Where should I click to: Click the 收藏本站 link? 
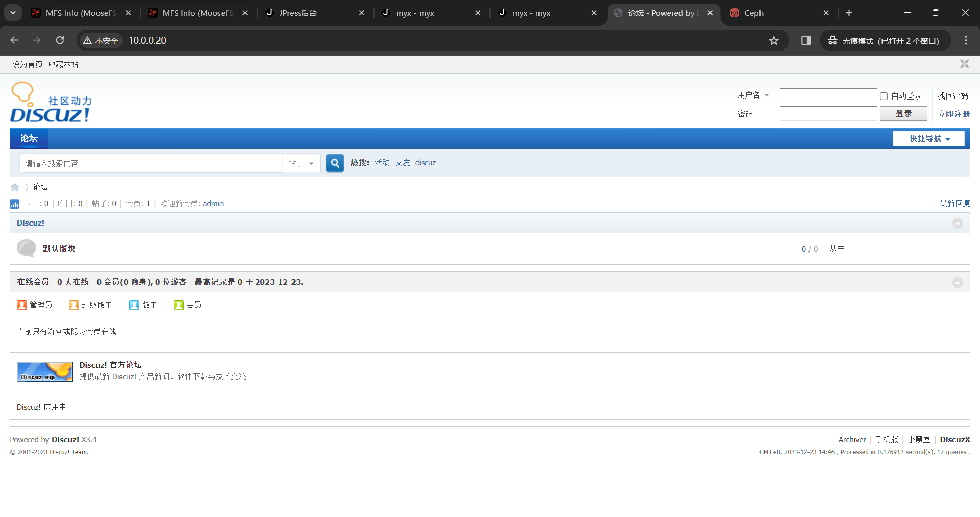click(63, 64)
